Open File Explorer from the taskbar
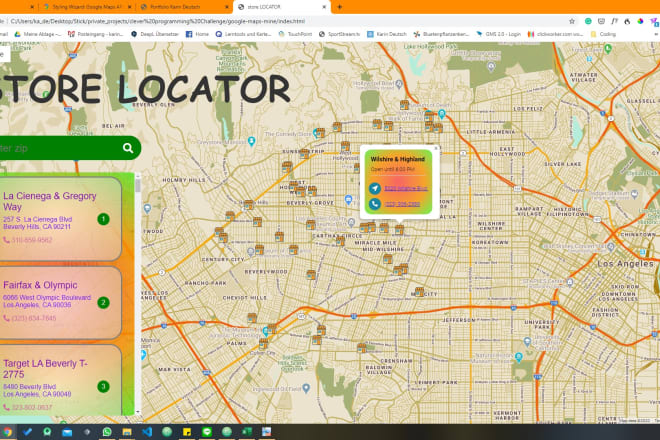 [x=127, y=432]
